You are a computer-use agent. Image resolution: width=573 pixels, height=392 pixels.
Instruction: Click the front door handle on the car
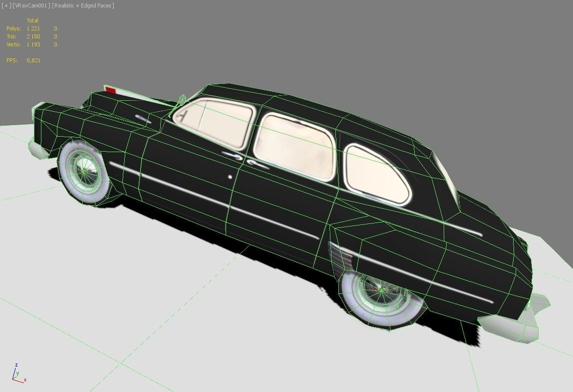point(233,156)
